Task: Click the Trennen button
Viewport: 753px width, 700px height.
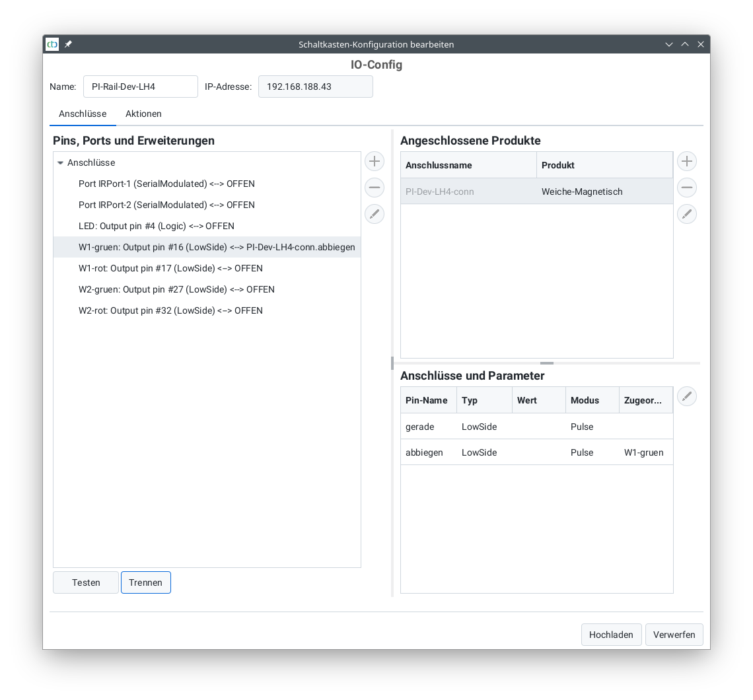Action: click(145, 582)
